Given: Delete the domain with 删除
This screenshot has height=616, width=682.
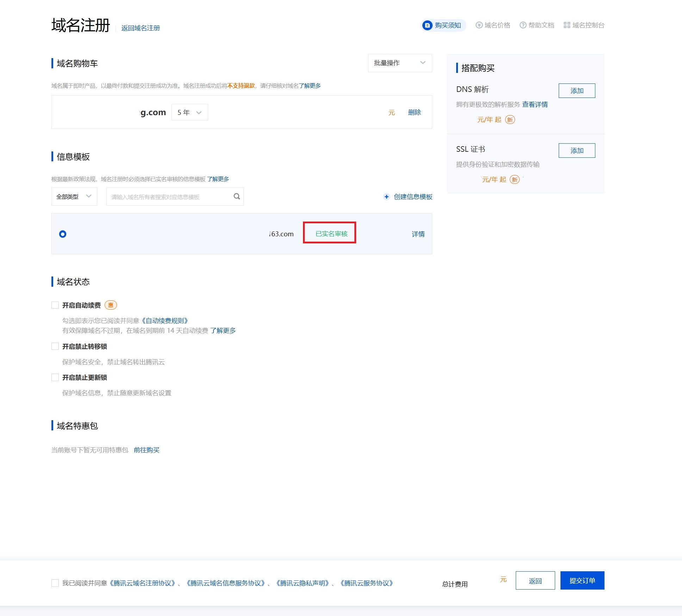Looking at the screenshot, I should [415, 112].
